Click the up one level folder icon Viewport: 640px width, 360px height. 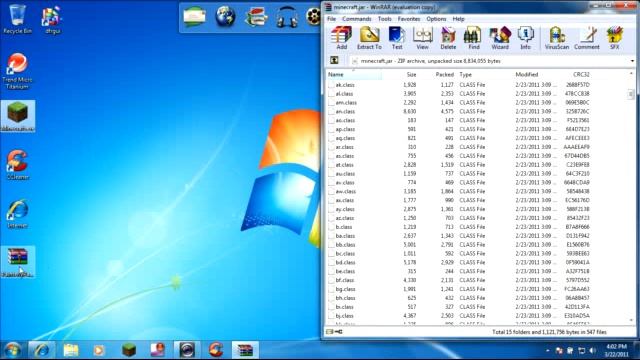(334, 60)
